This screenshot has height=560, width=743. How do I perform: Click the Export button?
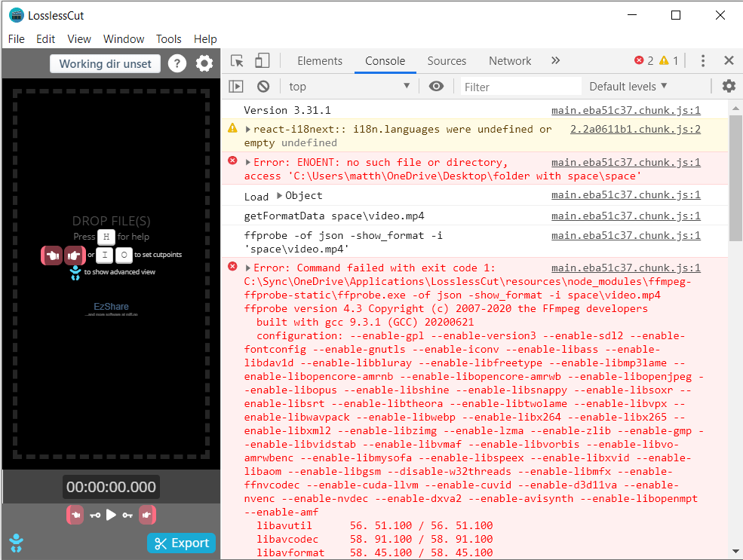pos(182,543)
